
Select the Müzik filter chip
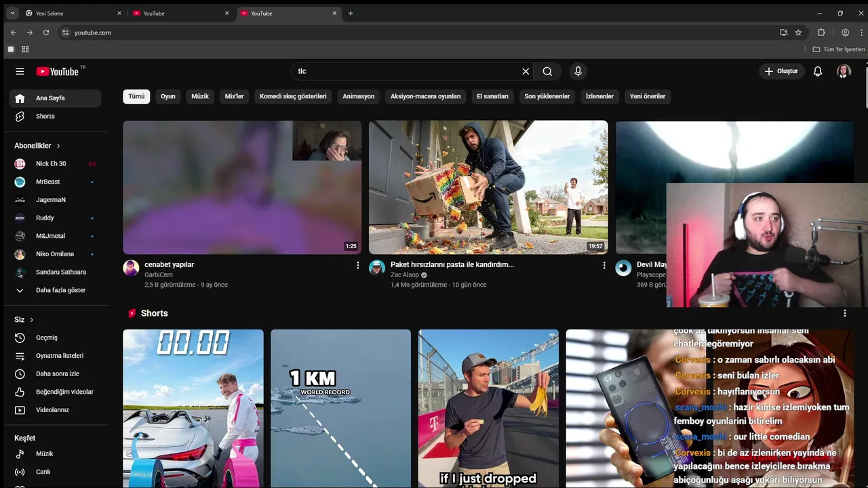tap(200, 96)
